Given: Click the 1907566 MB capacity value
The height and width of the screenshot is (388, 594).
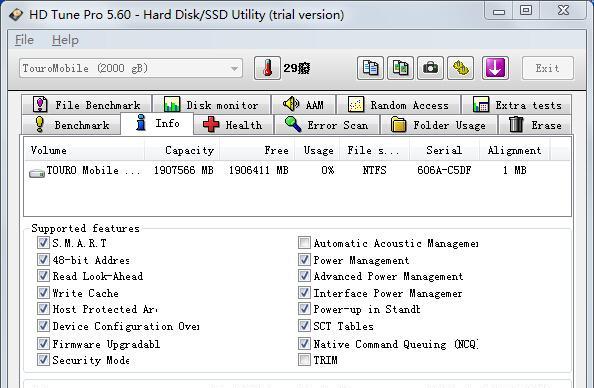Looking at the screenshot, I should tap(183, 171).
